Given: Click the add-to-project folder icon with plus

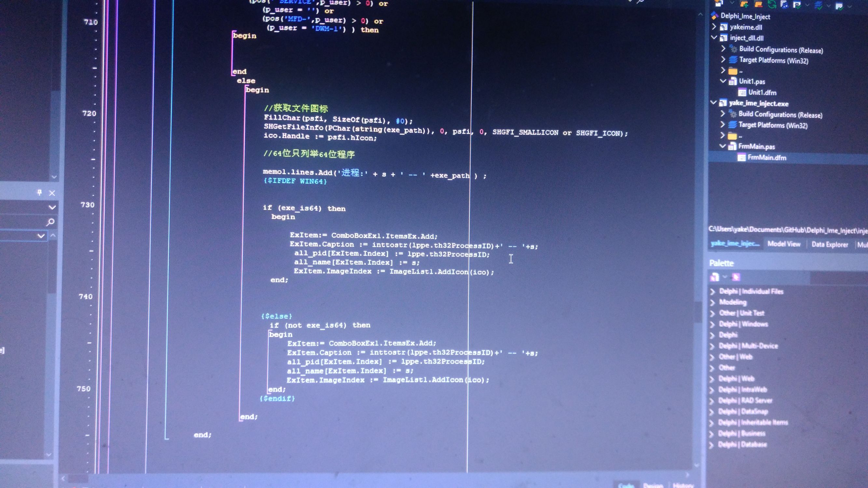Looking at the screenshot, I should point(744,4).
